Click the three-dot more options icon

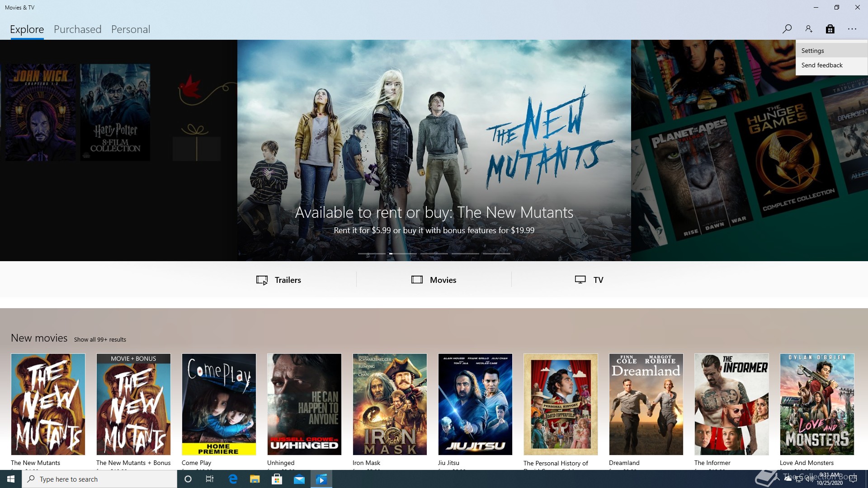[852, 29]
